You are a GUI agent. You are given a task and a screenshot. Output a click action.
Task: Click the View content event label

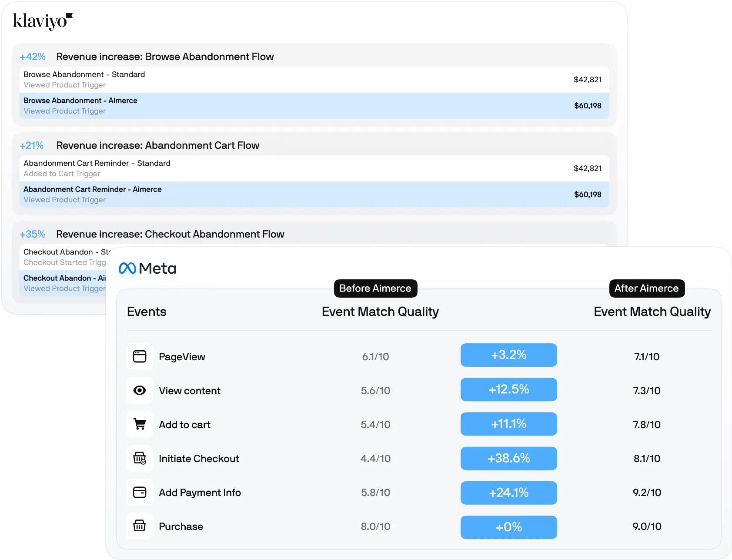[x=190, y=391]
